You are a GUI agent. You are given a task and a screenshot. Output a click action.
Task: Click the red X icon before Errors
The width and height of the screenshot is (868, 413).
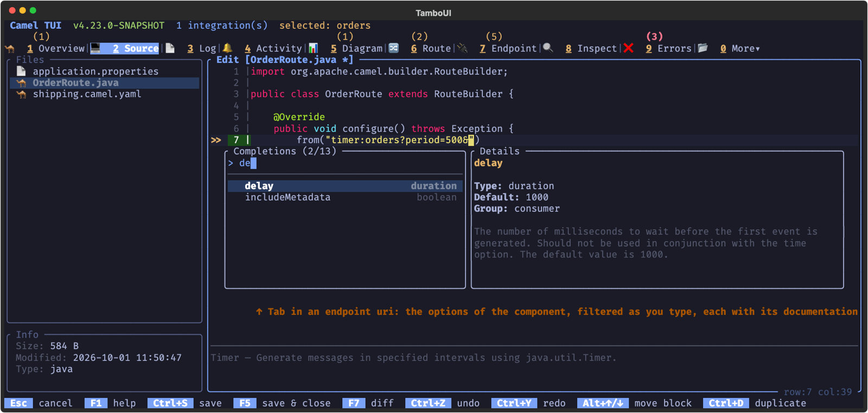click(x=628, y=48)
